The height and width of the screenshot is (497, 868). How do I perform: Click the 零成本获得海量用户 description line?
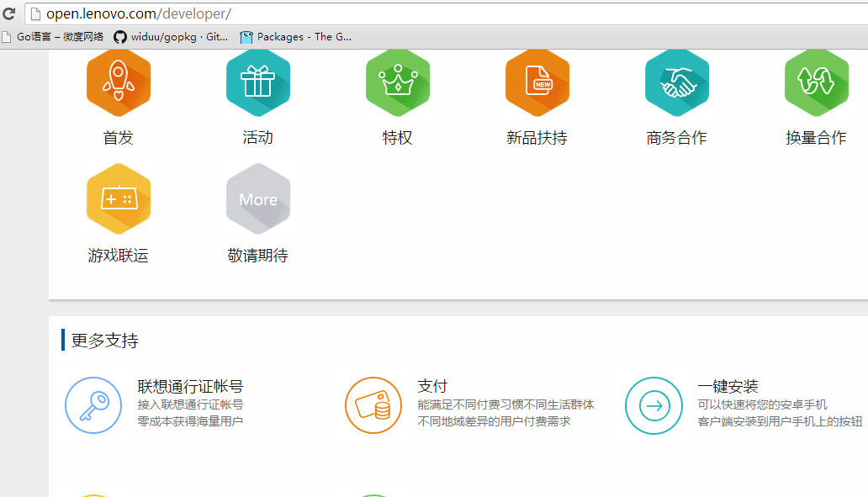point(190,421)
